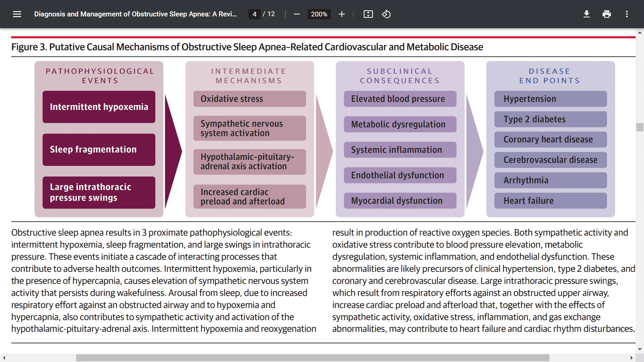
Task: Click the horizontal scrollbar left arrow
Action: 4,358
